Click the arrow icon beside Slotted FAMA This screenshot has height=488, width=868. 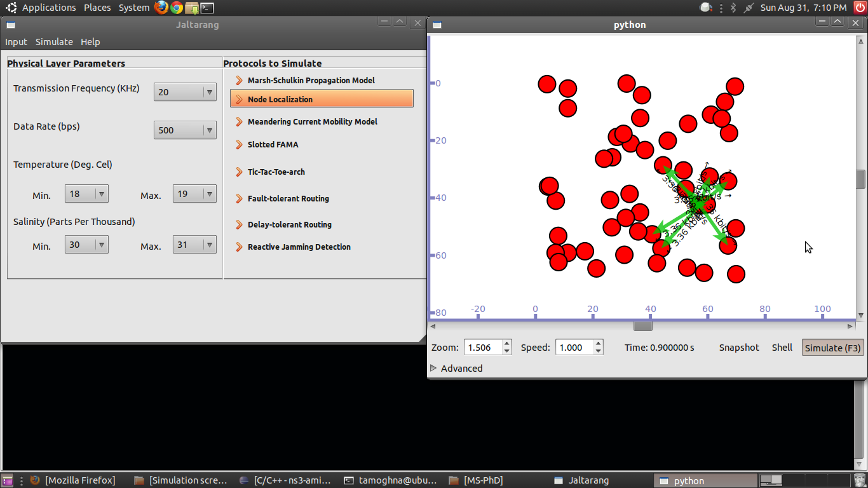pyautogui.click(x=240, y=144)
